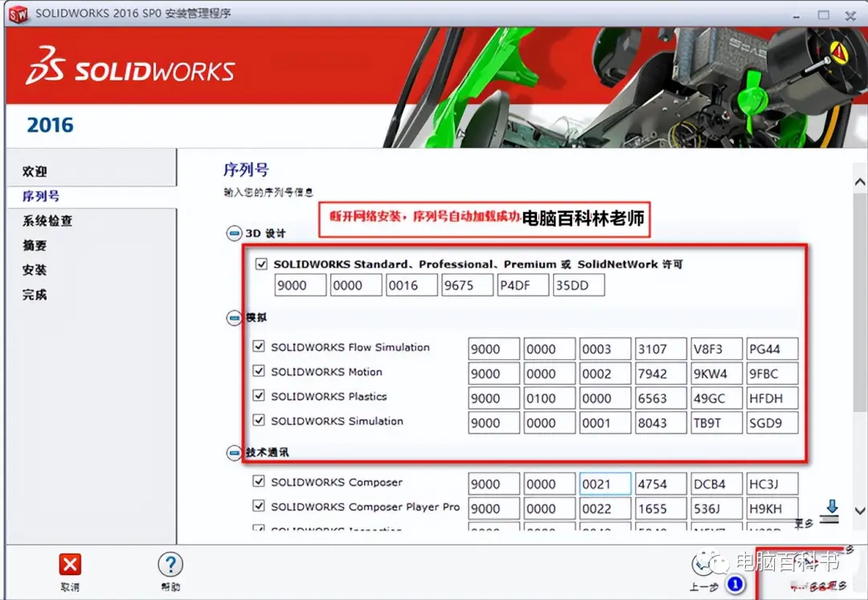Image resolution: width=868 pixels, height=600 pixels.
Task: Minimize the installation manager window
Action: click(796, 15)
